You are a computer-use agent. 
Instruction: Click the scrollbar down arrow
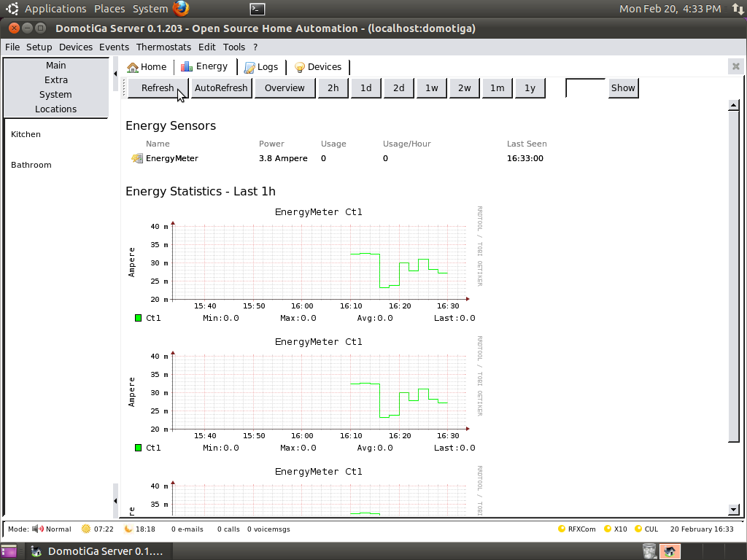click(734, 510)
